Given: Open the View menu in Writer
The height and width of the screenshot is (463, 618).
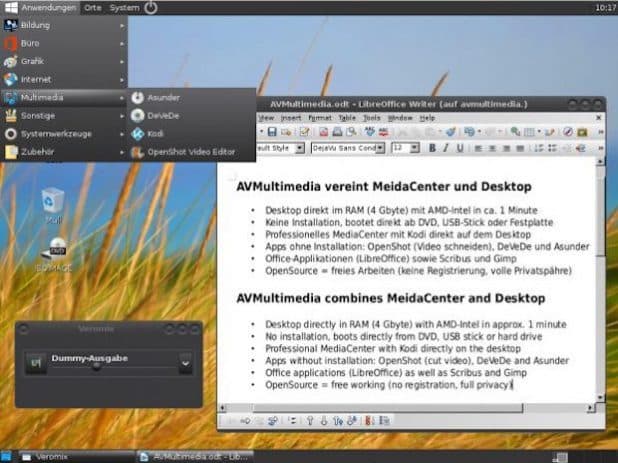Looking at the screenshot, I should coord(266,118).
